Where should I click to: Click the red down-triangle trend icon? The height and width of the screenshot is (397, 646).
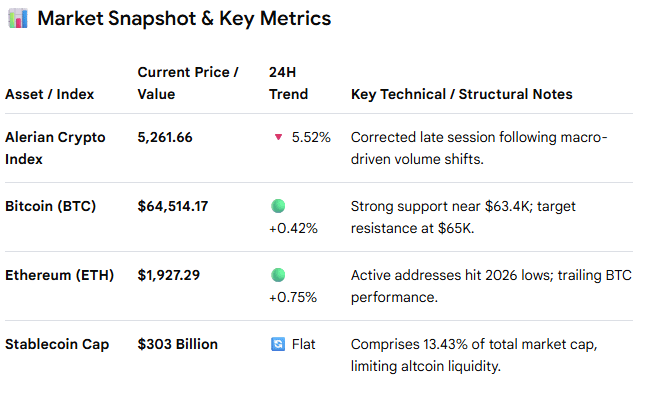coord(279,137)
